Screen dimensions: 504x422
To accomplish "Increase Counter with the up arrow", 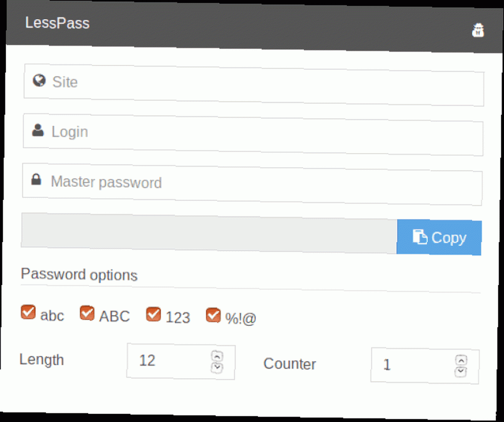I will pyautogui.click(x=461, y=360).
